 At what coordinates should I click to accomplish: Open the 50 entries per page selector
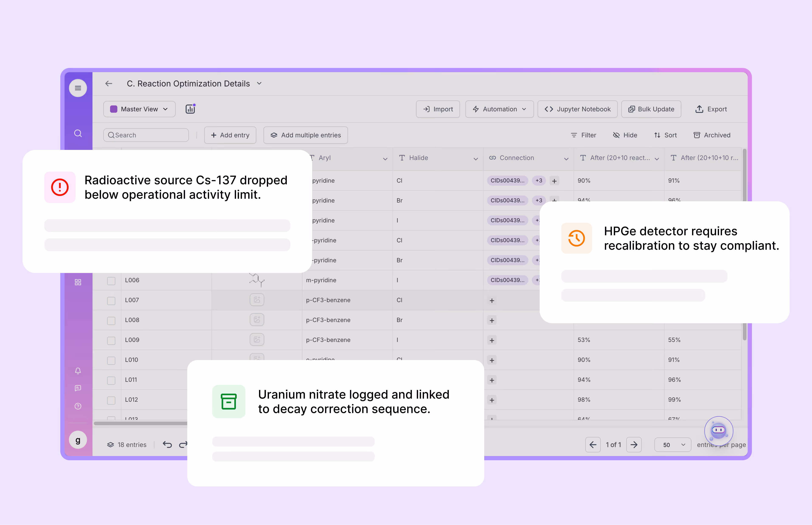[x=672, y=445]
